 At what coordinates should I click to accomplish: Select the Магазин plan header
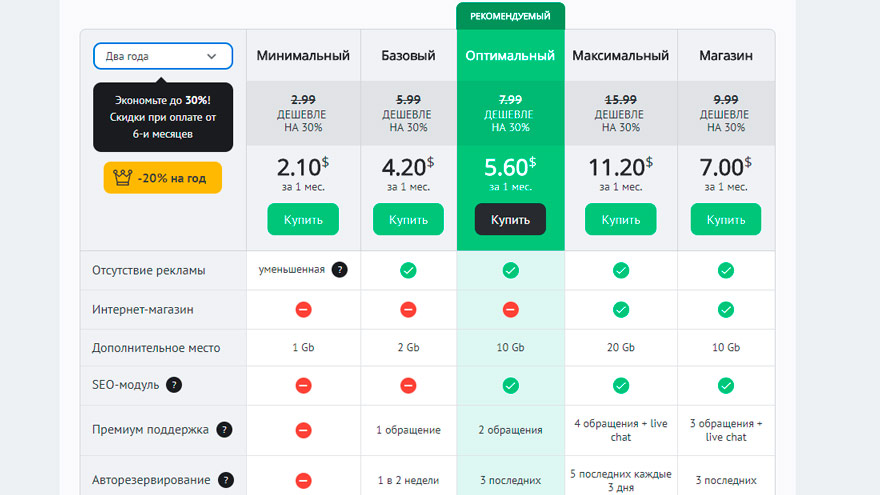tap(726, 56)
